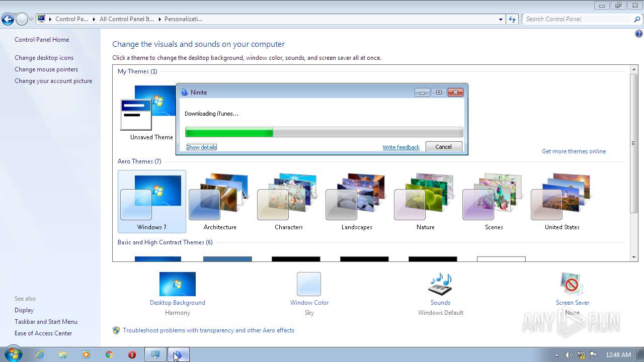Switch to Ninite taskbar button
The height and width of the screenshot is (362, 644).
[x=179, y=354]
